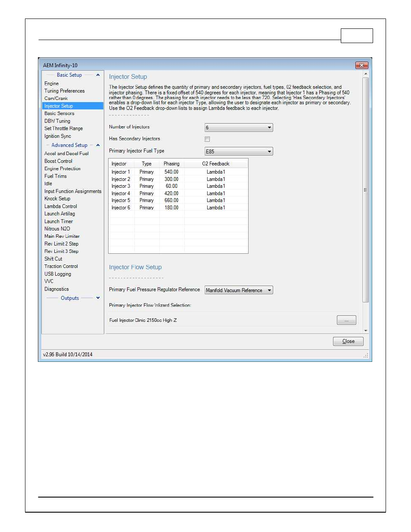Viewport: 411px width, 532px height.
Task: Collapse the Advanced Setup section chevron
Action: 98,145
